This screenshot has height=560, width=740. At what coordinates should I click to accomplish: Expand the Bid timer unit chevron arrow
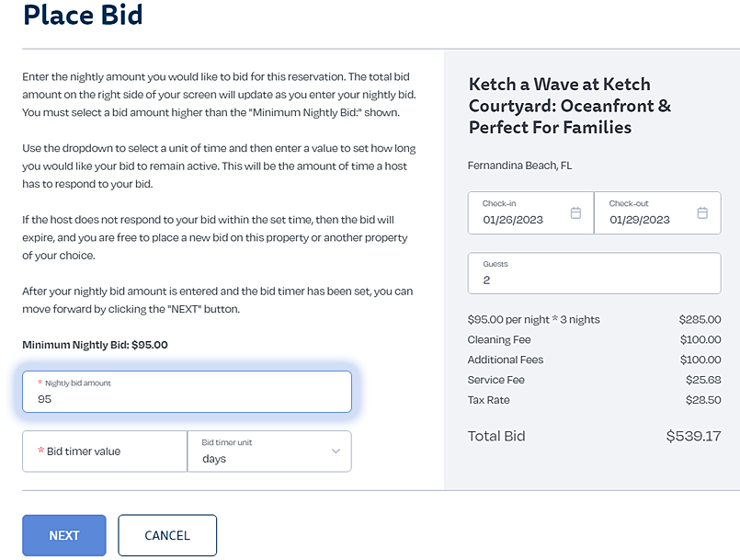(336, 451)
